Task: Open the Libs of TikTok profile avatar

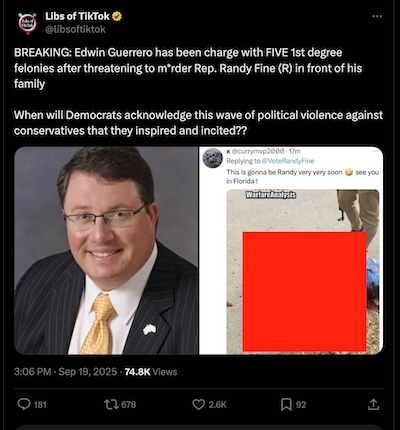Action: 28,23
